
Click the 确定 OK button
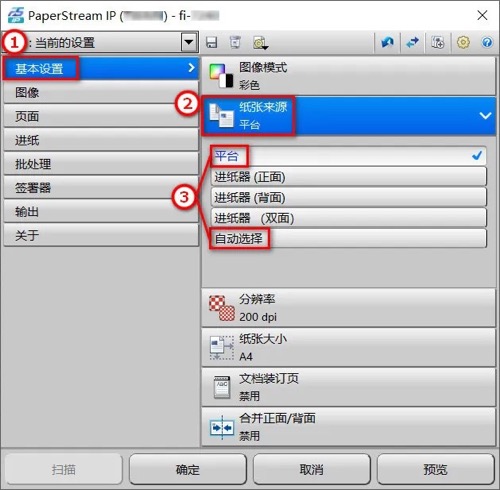[x=188, y=469]
